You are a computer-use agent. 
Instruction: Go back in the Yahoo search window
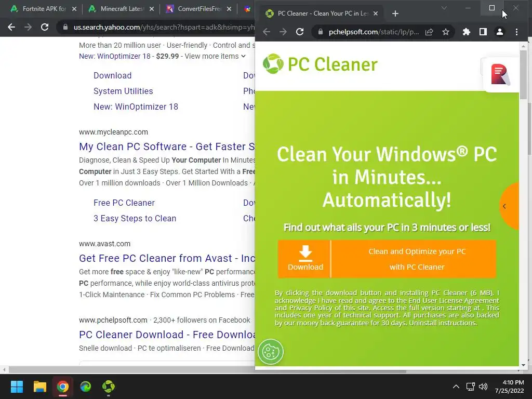(11, 27)
